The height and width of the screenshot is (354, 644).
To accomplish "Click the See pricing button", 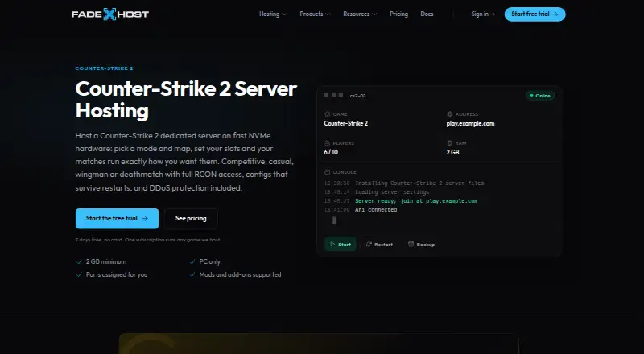I will (191, 219).
